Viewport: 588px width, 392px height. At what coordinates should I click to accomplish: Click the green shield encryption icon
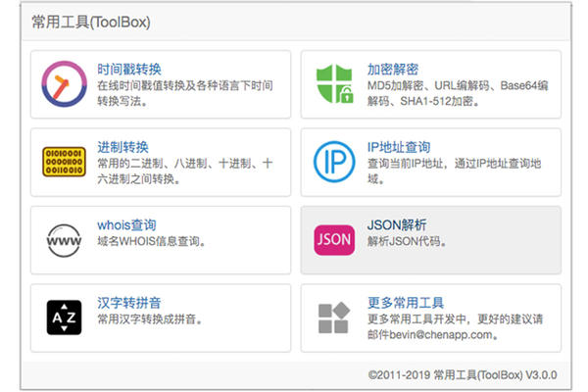(333, 83)
